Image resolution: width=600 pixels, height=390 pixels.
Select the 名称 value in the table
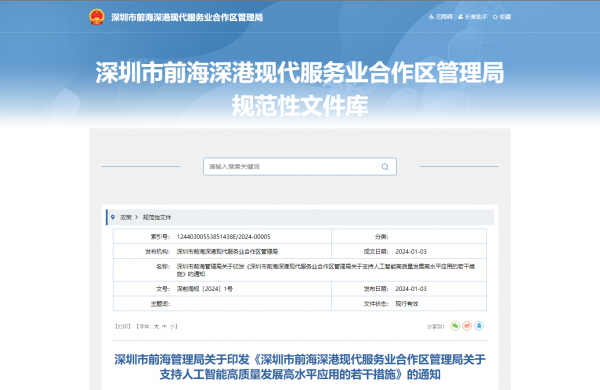(x=326, y=270)
